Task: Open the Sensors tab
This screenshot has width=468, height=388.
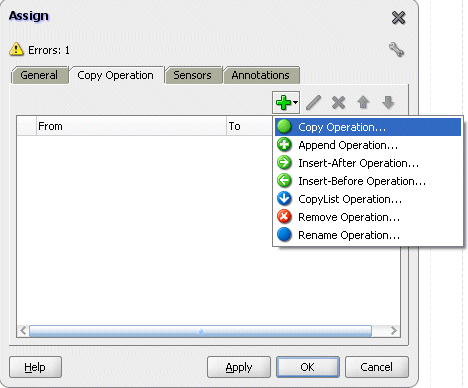Action: coord(193,75)
